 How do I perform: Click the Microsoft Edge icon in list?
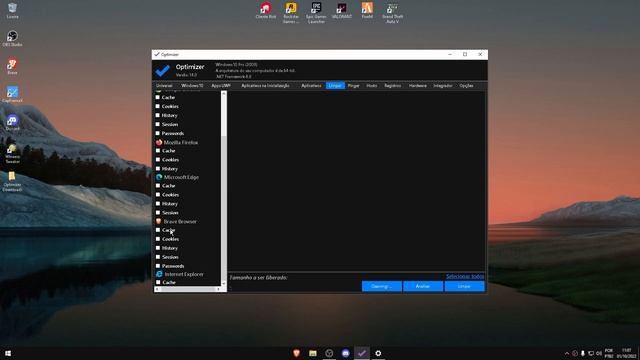pyautogui.click(x=159, y=177)
